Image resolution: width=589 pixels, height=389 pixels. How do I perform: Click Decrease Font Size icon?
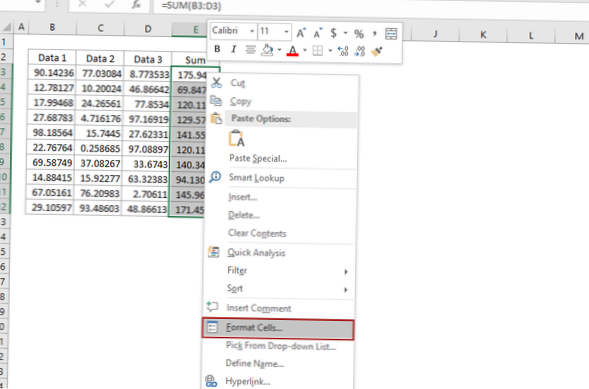tap(318, 33)
